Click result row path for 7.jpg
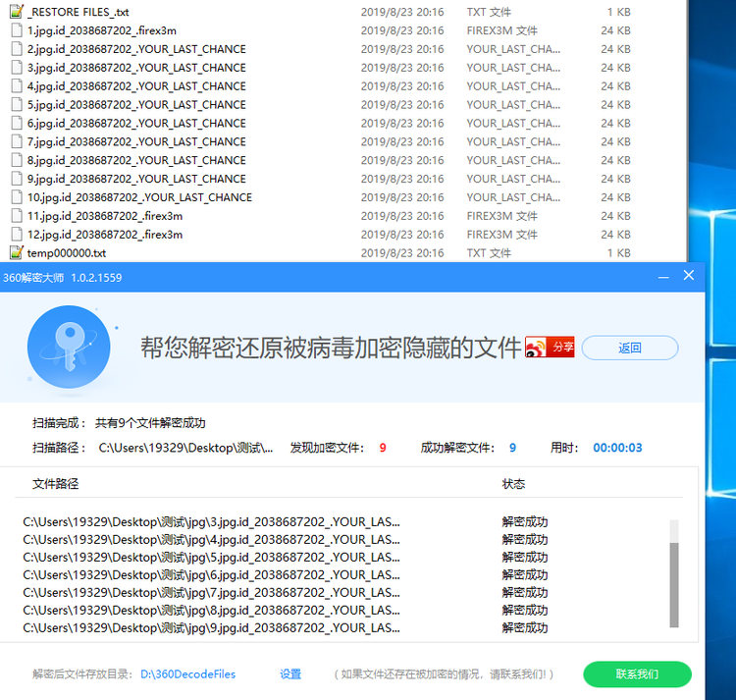The height and width of the screenshot is (700, 736). [211, 592]
